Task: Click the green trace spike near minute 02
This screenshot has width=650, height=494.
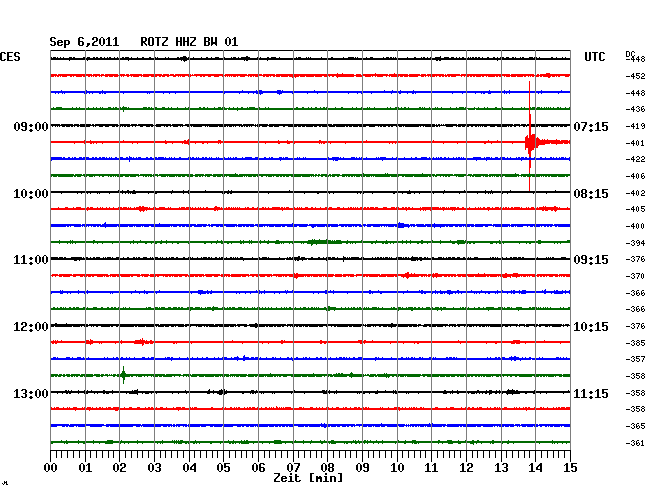Action: click(124, 375)
